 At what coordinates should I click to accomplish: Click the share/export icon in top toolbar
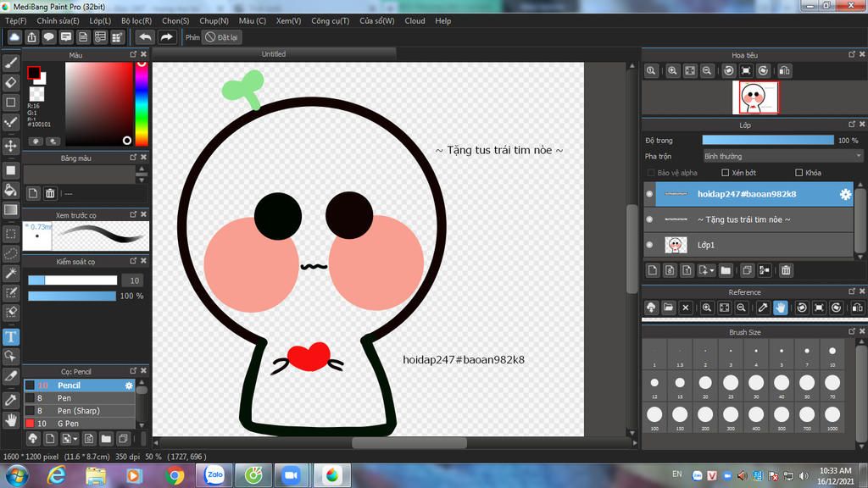(31, 37)
